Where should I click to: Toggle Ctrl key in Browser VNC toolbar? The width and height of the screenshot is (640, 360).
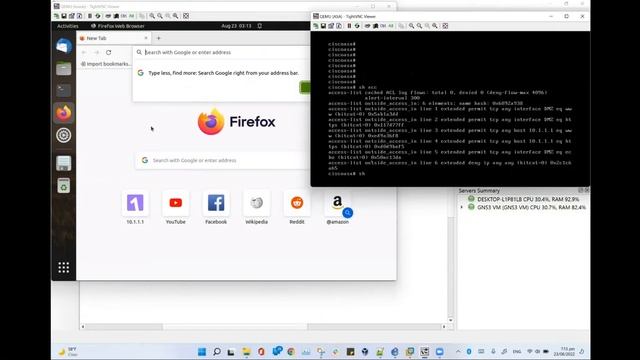[124, 16]
